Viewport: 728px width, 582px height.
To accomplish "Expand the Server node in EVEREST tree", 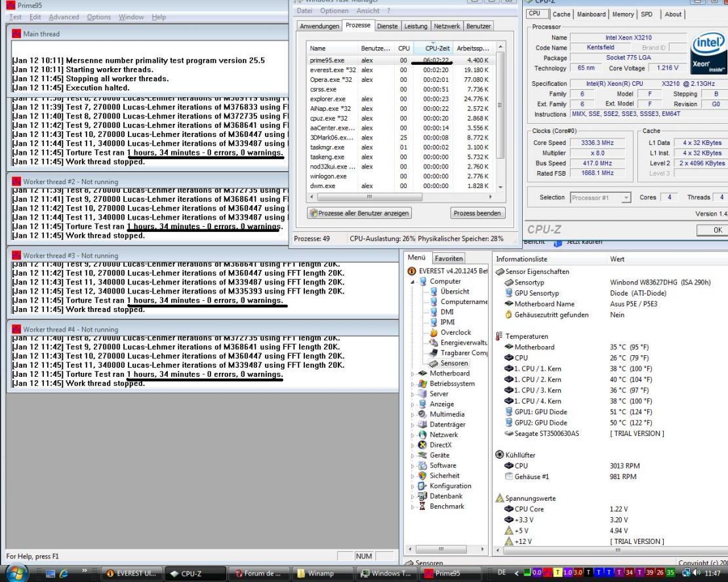I will tap(413, 394).
